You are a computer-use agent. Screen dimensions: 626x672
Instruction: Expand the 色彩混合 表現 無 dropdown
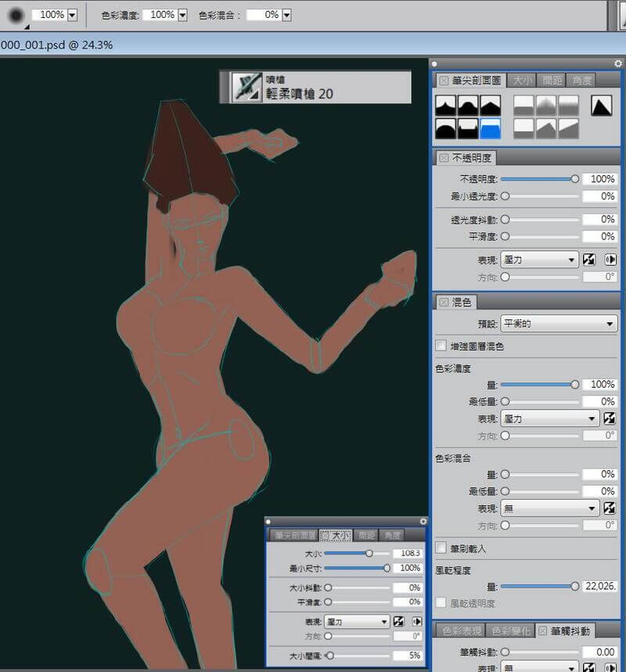[x=549, y=508]
